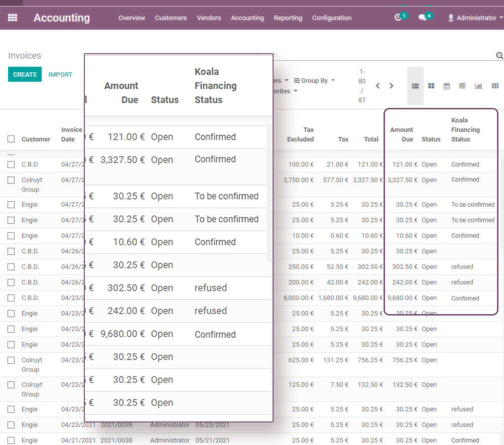This screenshot has width=504, height=445.
Task: Click the 625.00 € tax excluded cell
Action: 301,360
